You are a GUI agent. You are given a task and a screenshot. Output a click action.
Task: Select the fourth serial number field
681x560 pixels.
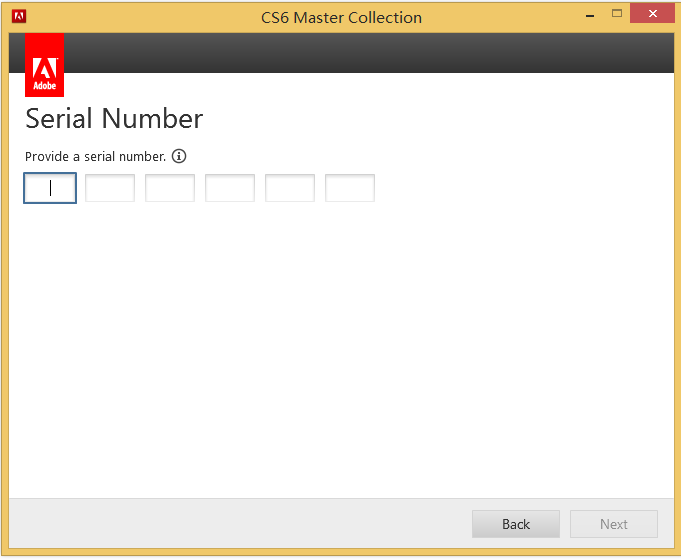230,188
